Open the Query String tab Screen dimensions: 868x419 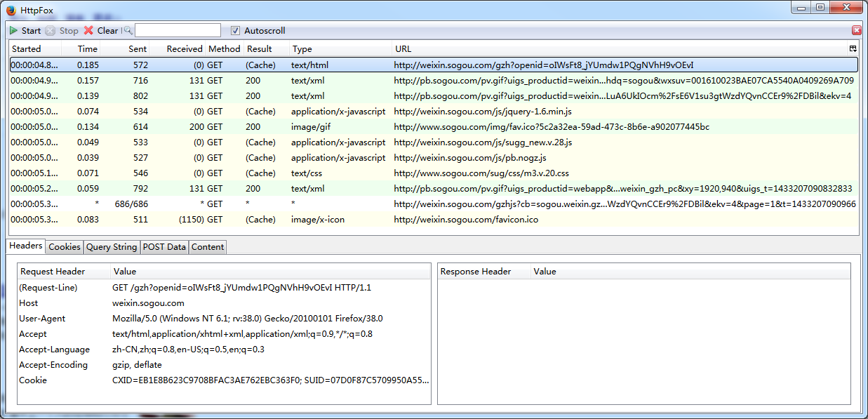click(112, 247)
